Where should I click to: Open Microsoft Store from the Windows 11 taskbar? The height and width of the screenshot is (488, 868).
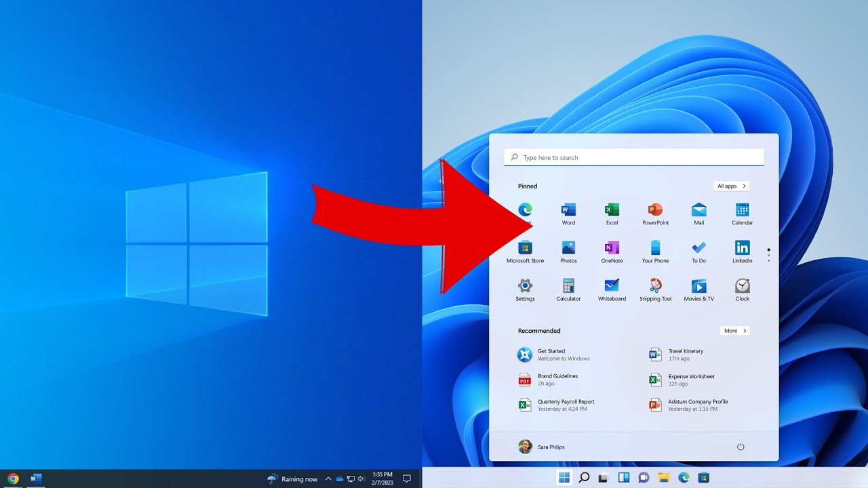click(704, 478)
